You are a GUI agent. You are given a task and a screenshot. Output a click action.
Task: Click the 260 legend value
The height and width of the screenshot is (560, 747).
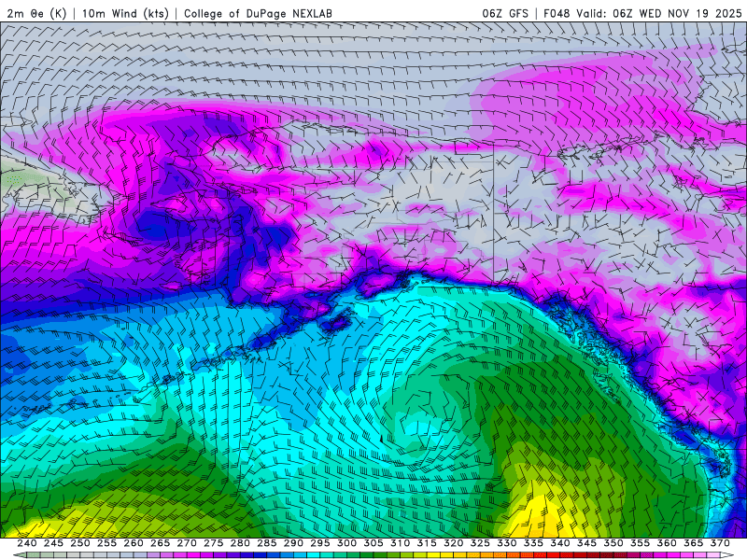point(134,543)
